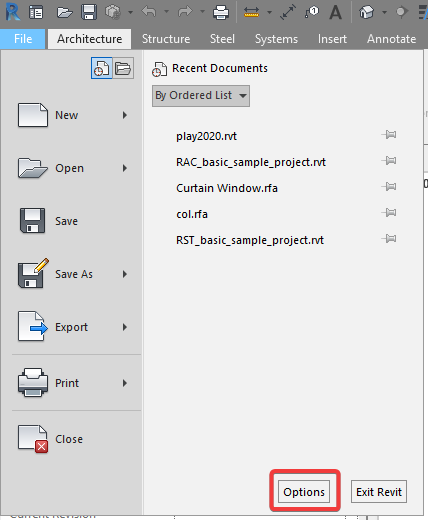This screenshot has height=520, width=428.
Task: Open recent file play2020.rvt
Action: click(207, 136)
